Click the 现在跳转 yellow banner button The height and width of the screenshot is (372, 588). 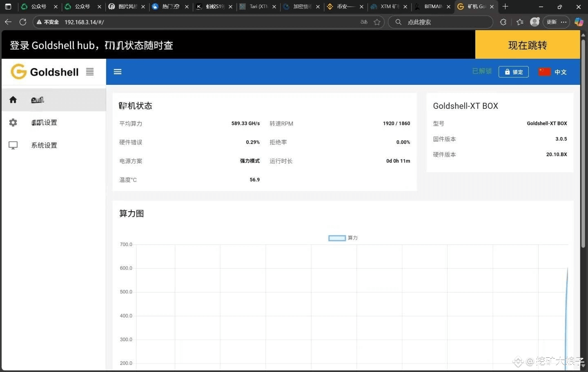tap(527, 45)
